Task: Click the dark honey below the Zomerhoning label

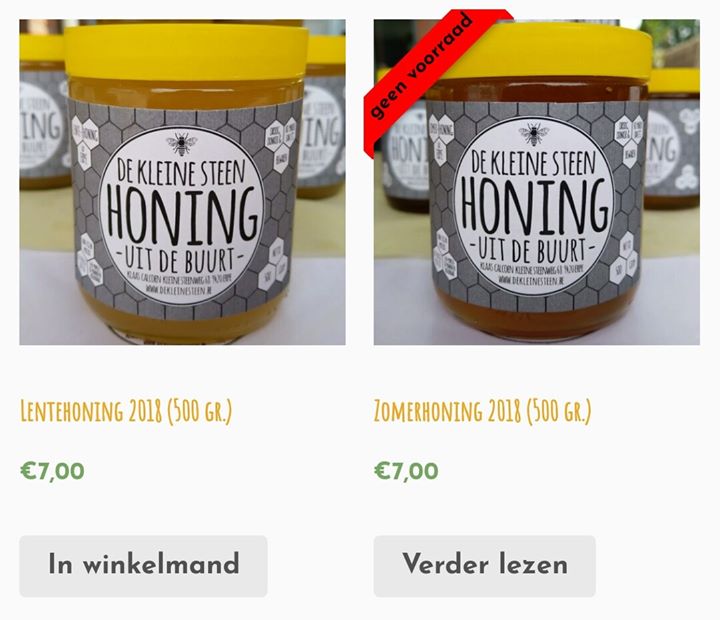Action: coord(535,317)
